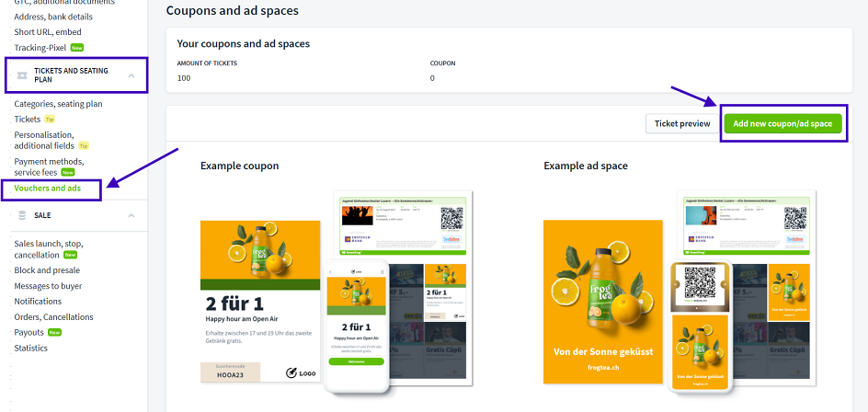This screenshot has width=868, height=412.
Task: Click the Ticket preview button
Action: (681, 124)
